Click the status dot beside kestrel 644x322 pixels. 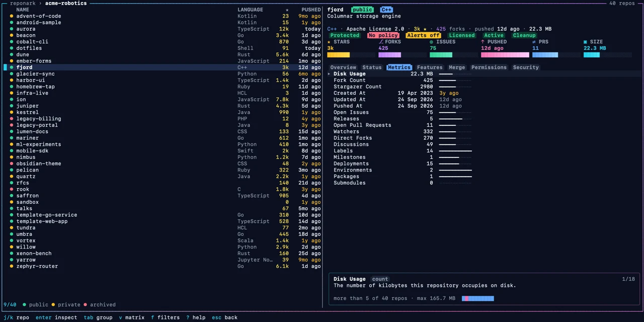pyautogui.click(x=12, y=112)
